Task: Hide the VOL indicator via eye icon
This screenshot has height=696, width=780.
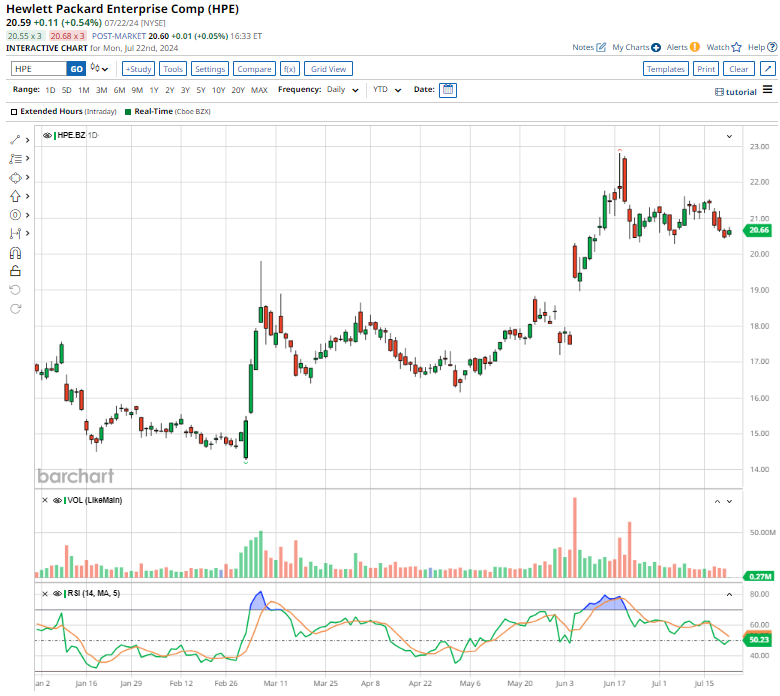Action: coord(57,499)
